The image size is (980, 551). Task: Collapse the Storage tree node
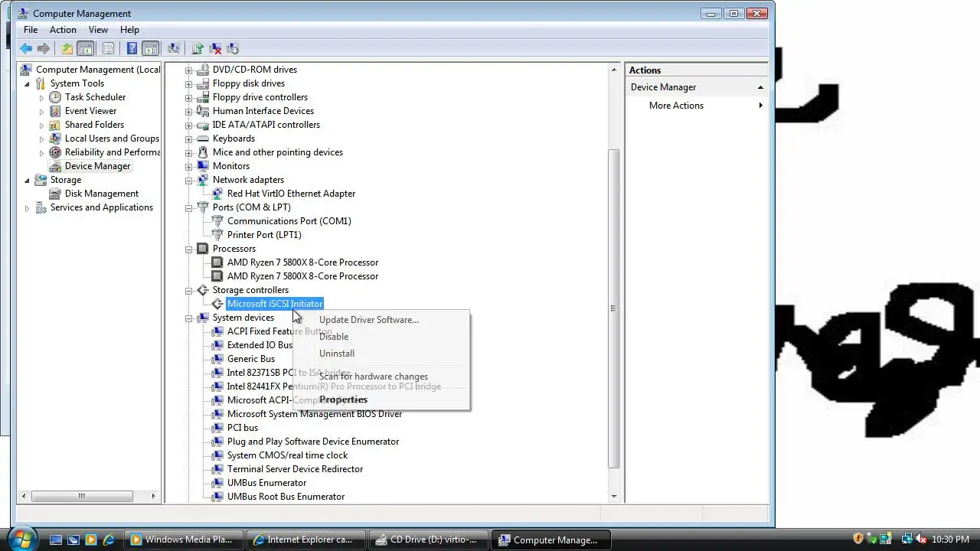tap(28, 180)
